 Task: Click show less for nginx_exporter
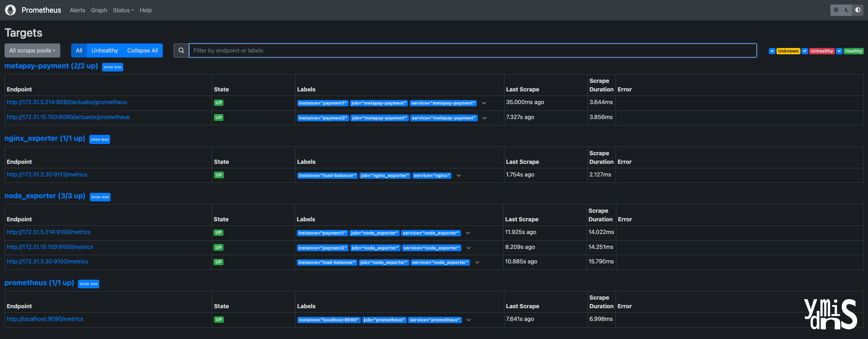100,139
